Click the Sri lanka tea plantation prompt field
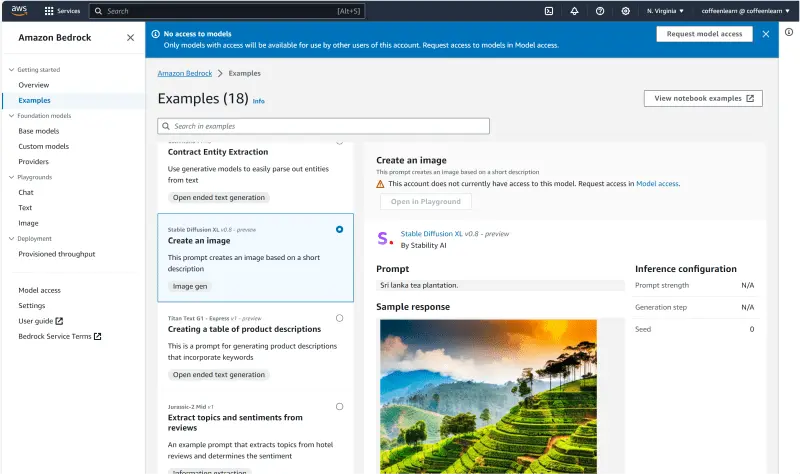800x474 pixels. [x=500, y=285]
